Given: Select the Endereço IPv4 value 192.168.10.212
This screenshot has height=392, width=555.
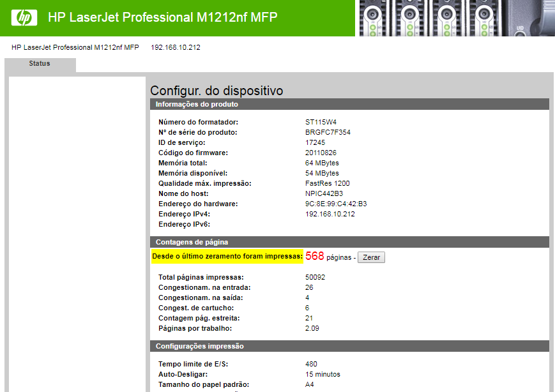Looking at the screenshot, I should click(330, 215).
